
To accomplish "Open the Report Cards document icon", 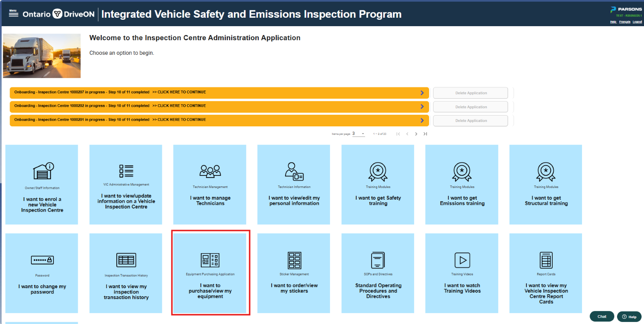I will tap(546, 260).
